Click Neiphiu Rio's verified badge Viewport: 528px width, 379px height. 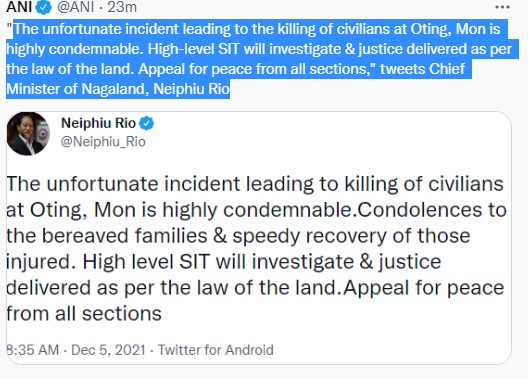pyautogui.click(x=146, y=124)
